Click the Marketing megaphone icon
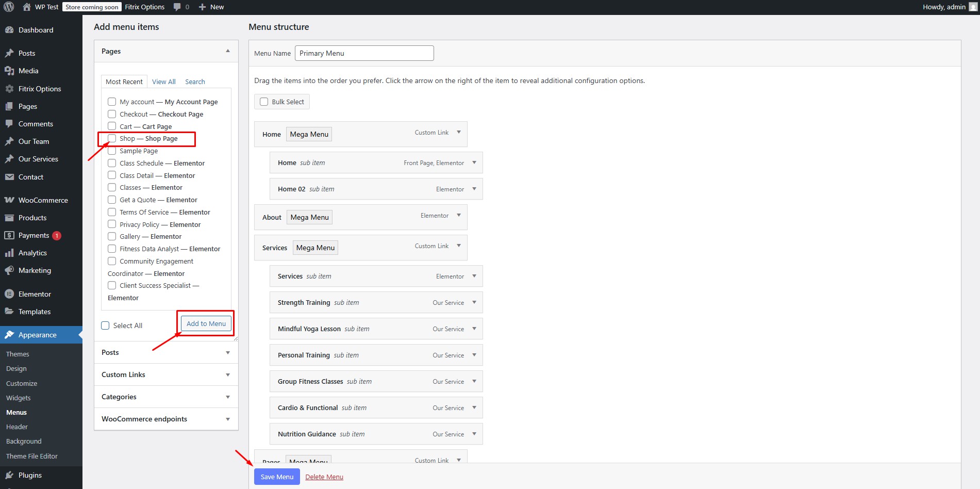The height and width of the screenshot is (489, 980). pos(9,270)
